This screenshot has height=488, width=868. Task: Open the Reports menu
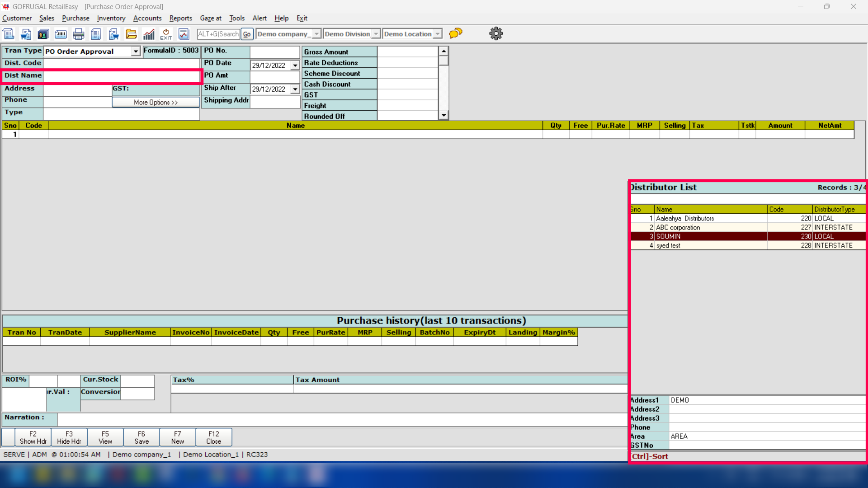tap(180, 18)
